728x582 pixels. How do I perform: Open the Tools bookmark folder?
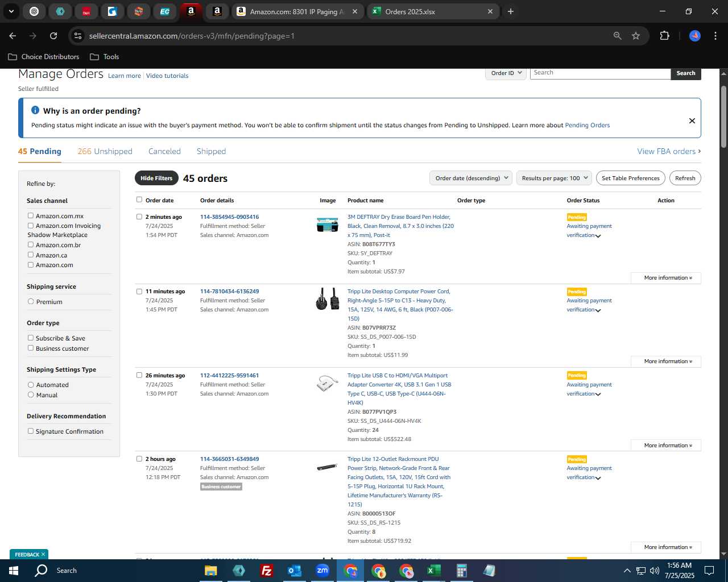(105, 57)
